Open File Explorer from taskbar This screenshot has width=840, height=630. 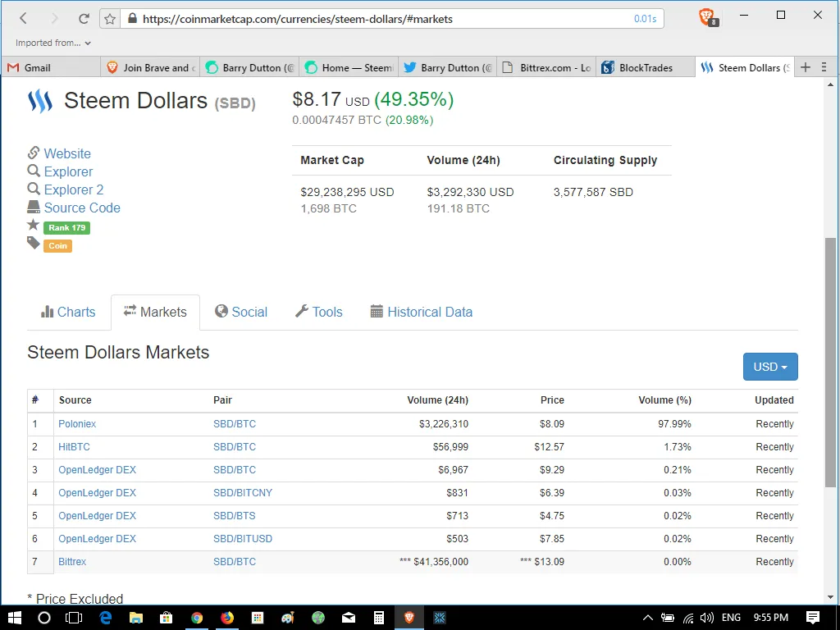(136, 618)
